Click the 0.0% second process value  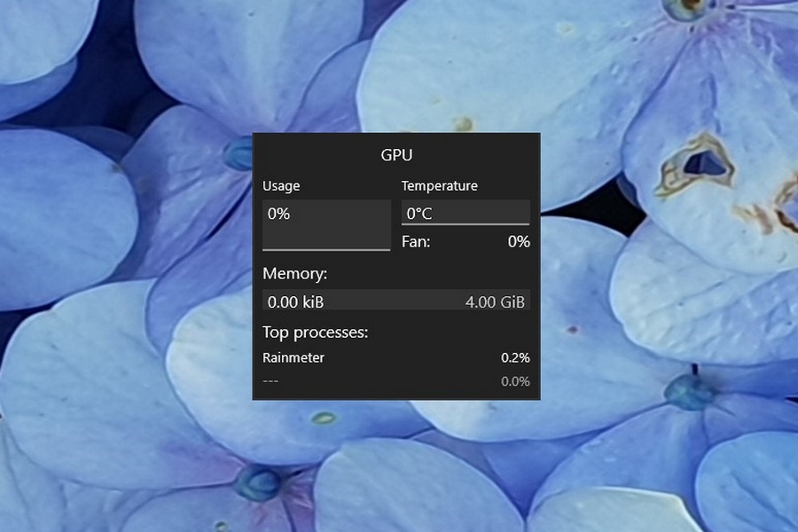pos(514,381)
